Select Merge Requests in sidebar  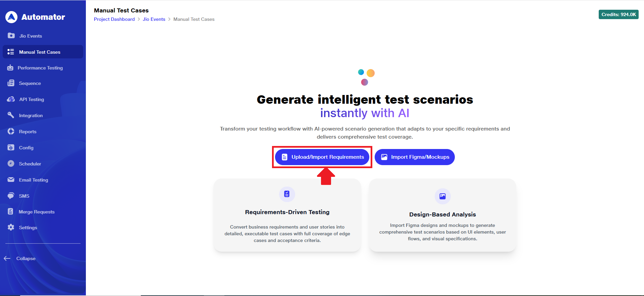(x=37, y=212)
